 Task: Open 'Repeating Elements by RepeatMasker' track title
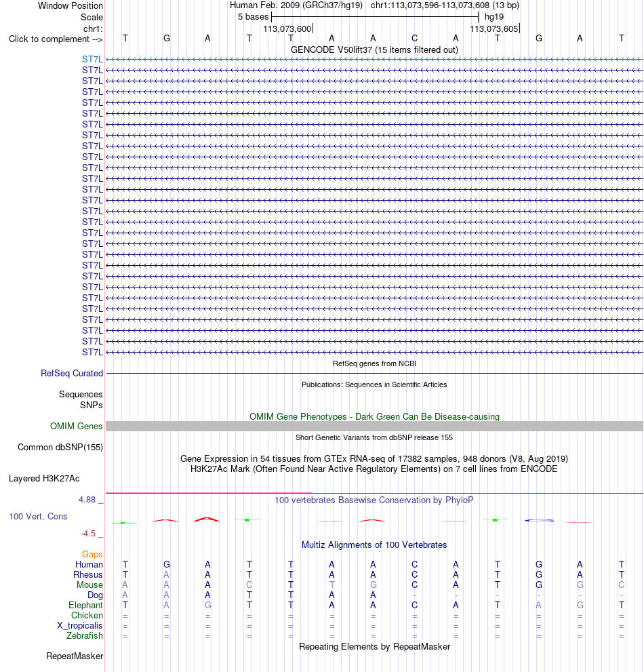374,647
